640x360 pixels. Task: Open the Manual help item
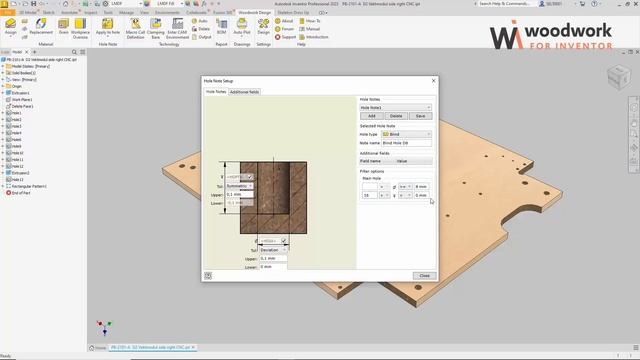[x=309, y=29]
